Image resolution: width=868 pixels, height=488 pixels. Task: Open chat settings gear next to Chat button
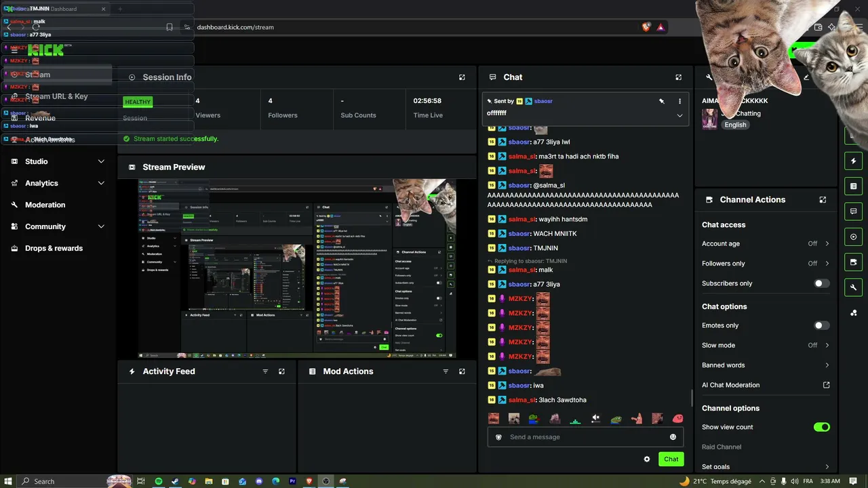647,459
